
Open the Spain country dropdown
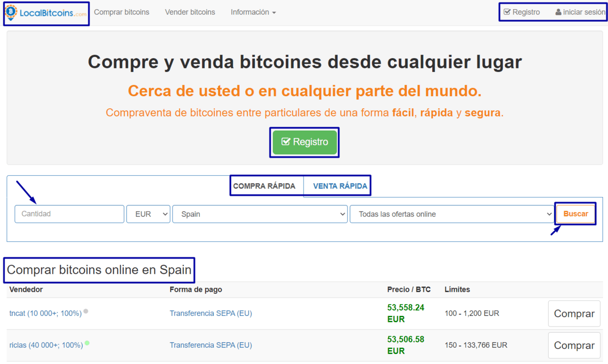pos(259,214)
